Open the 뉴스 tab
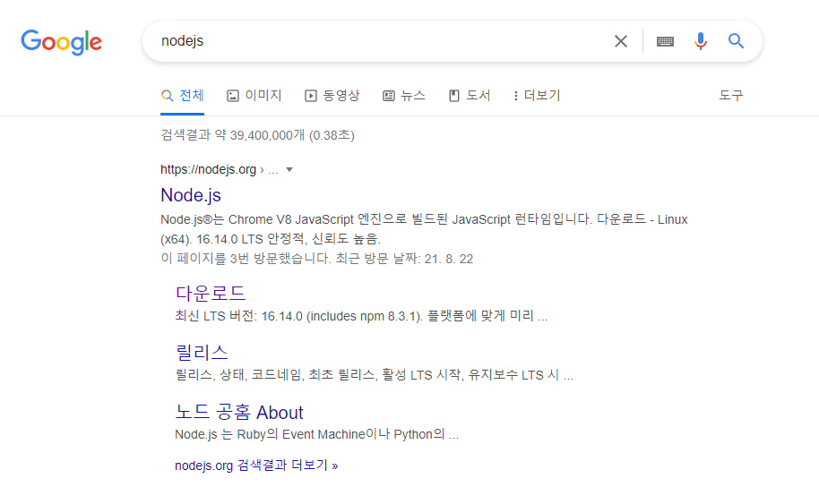819x504 pixels. tap(404, 96)
